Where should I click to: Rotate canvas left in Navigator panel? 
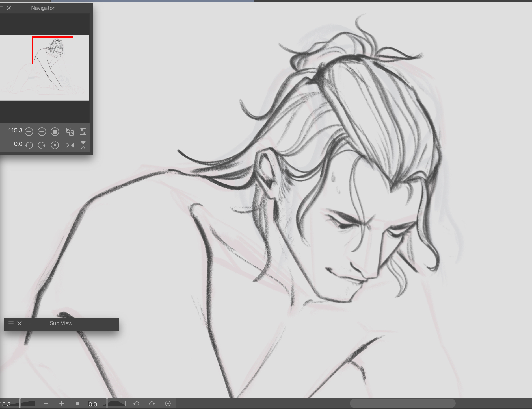click(x=29, y=145)
